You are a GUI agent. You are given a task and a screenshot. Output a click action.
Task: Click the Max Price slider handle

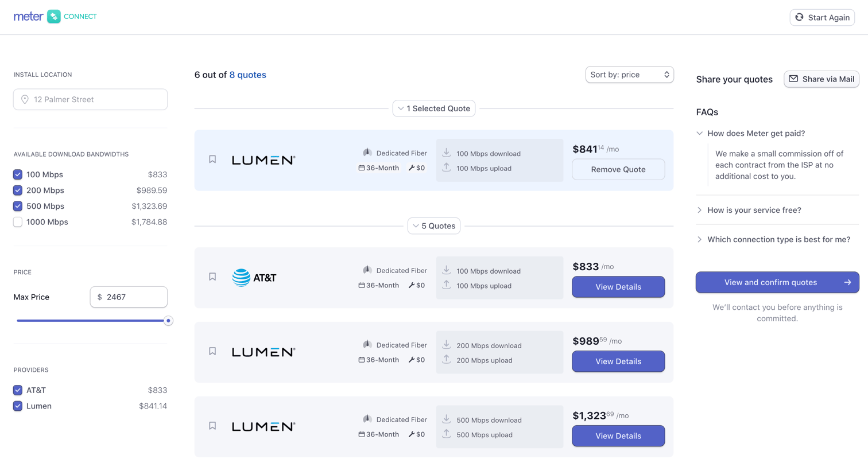tap(168, 321)
